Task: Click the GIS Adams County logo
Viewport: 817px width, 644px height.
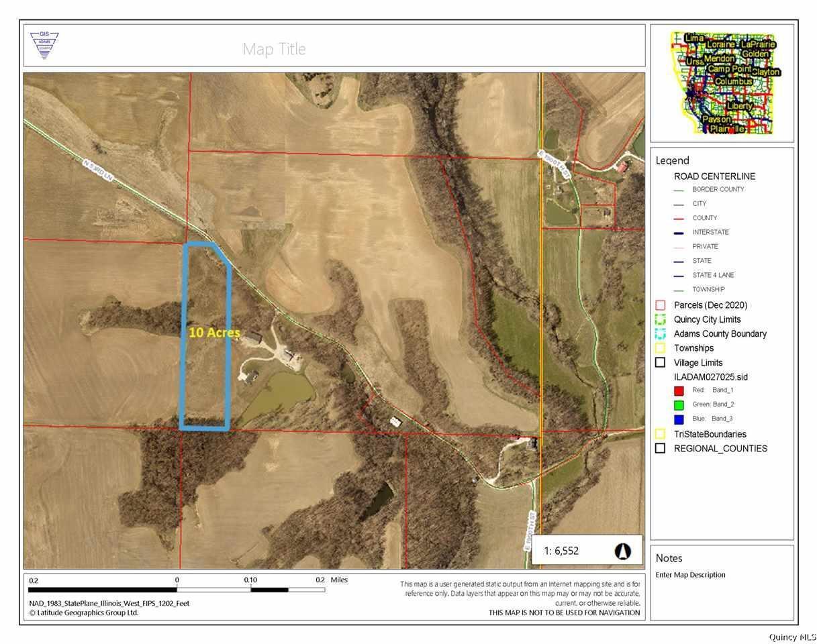Action: click(x=45, y=46)
